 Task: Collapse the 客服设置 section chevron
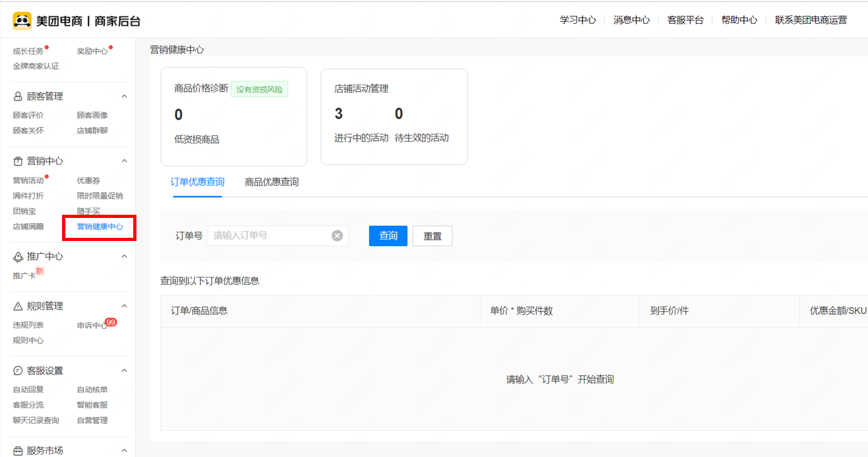(x=124, y=371)
